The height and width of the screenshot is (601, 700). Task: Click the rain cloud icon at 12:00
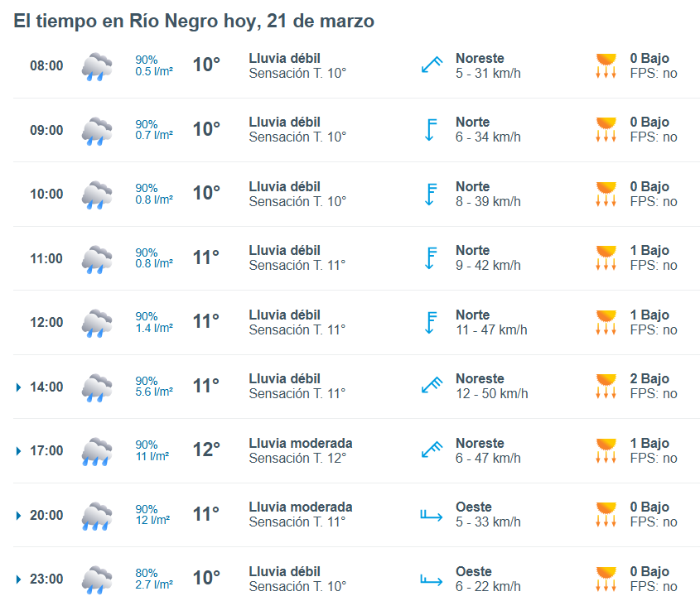pyautogui.click(x=97, y=323)
